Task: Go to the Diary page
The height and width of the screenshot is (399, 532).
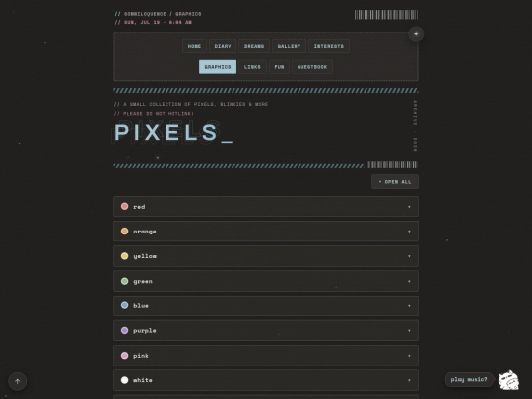Action: (223, 46)
